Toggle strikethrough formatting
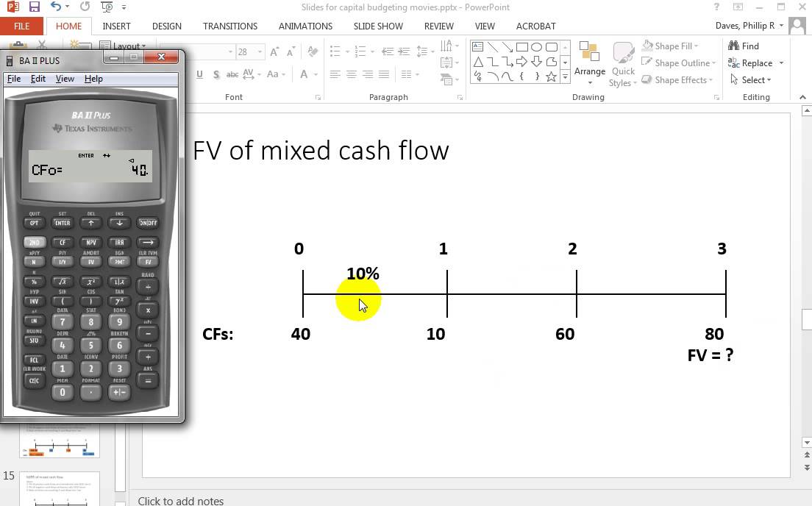Image resolution: width=812 pixels, height=506 pixels. tap(232, 74)
